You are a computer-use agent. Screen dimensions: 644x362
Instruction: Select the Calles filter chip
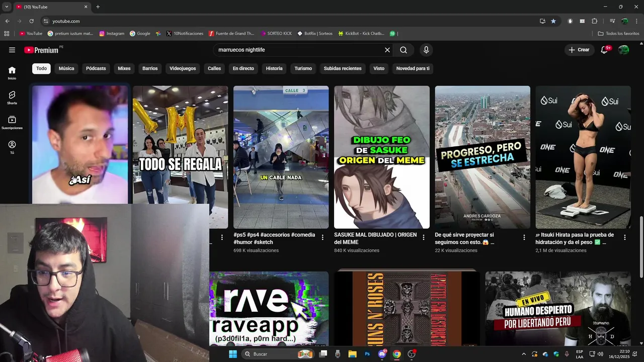click(x=214, y=68)
